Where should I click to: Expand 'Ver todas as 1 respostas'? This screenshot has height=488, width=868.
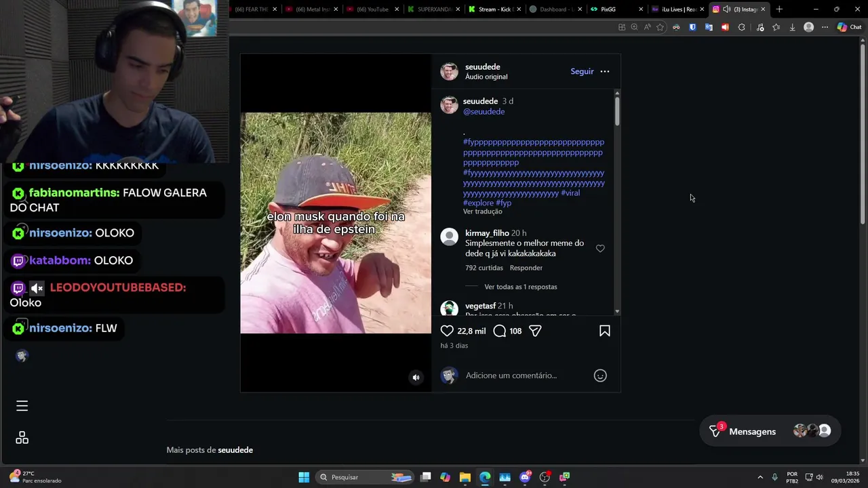tap(521, 287)
